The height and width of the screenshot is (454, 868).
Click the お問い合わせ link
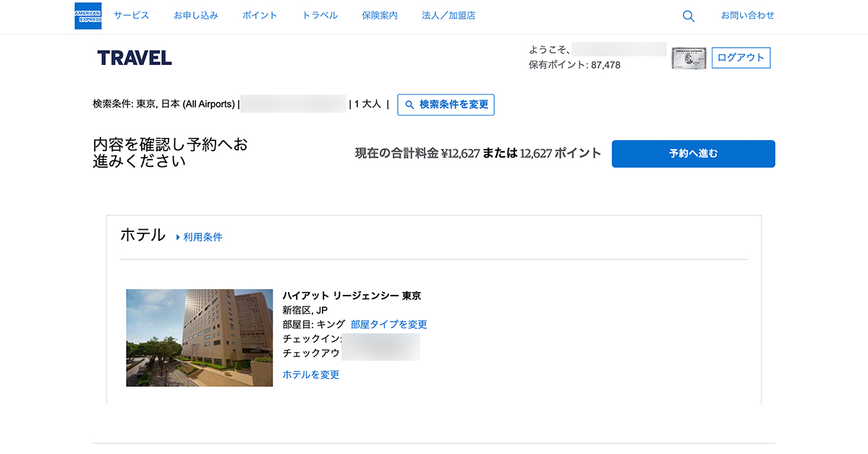click(748, 15)
